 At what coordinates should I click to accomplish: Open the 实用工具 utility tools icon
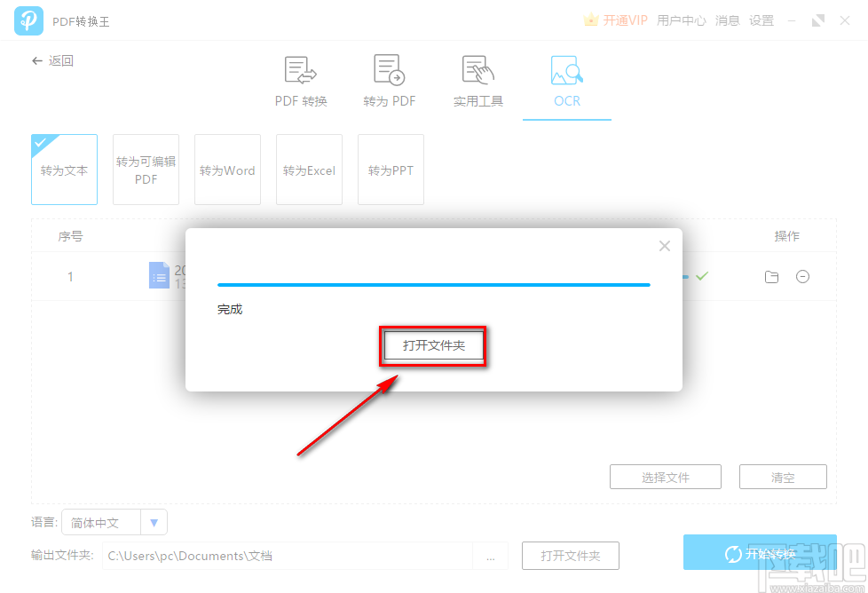point(477,69)
